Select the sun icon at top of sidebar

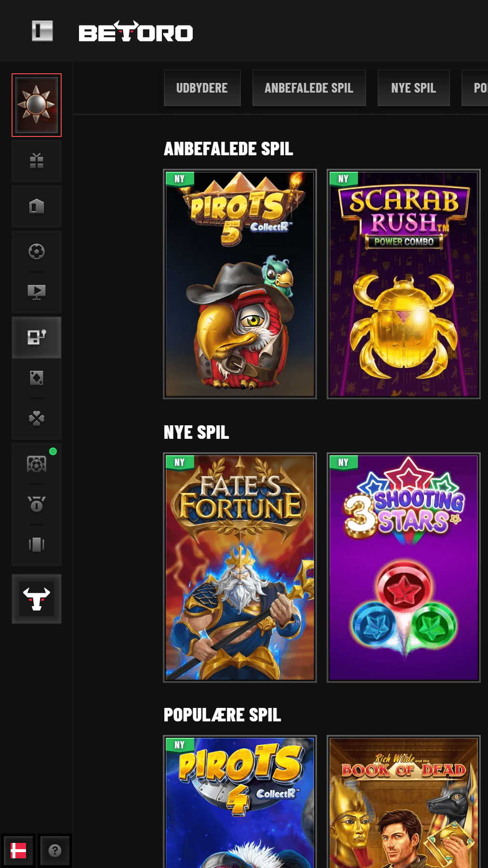point(37,105)
